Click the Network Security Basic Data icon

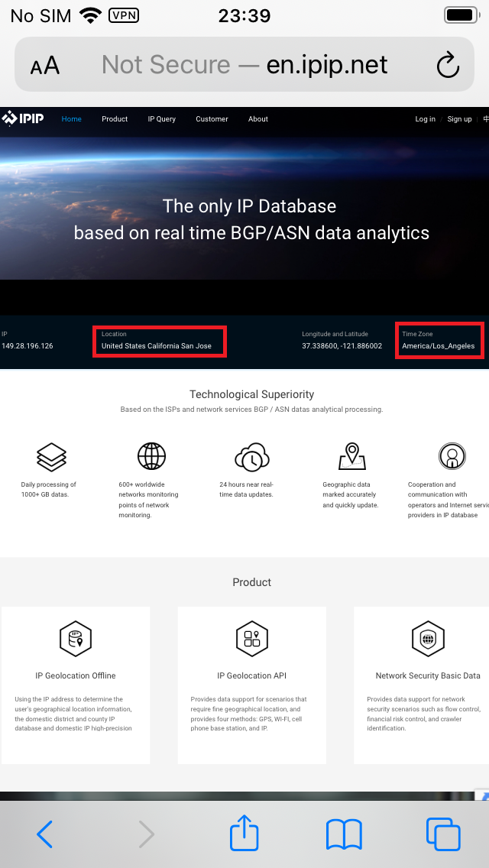[428, 638]
